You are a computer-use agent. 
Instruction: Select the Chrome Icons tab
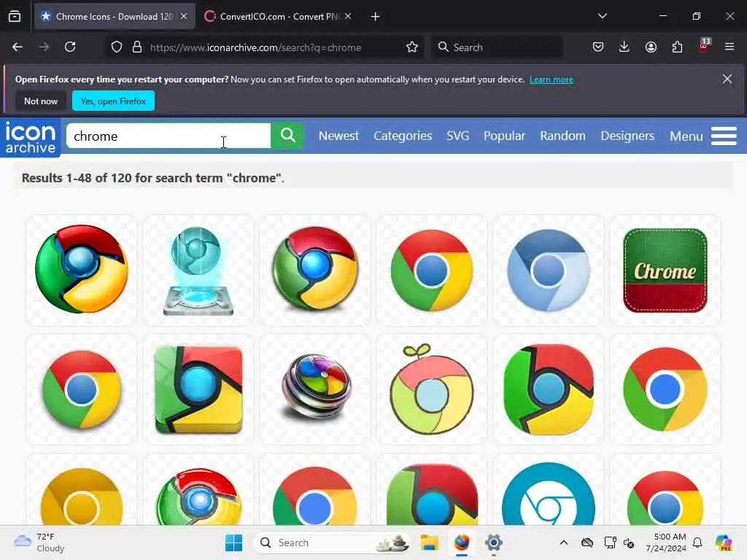115,17
